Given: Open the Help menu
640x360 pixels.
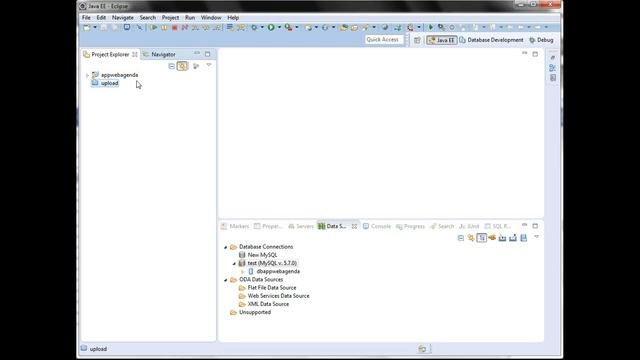Looking at the screenshot, I should pos(233,18).
